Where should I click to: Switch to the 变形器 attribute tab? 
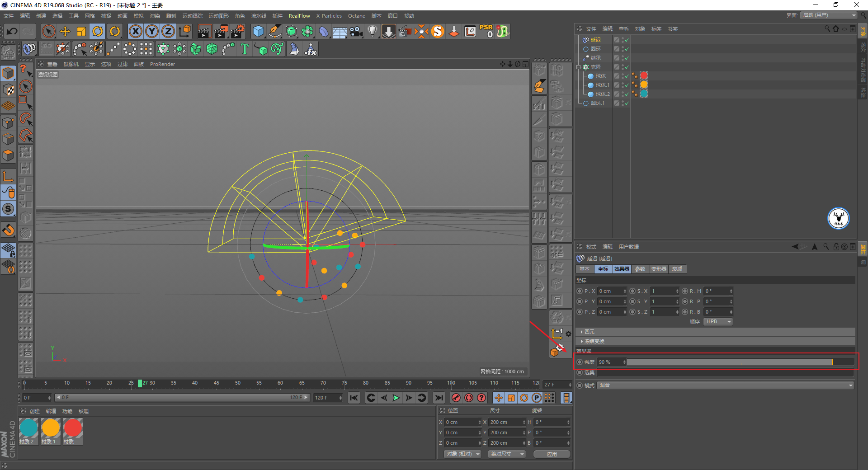[x=659, y=269]
